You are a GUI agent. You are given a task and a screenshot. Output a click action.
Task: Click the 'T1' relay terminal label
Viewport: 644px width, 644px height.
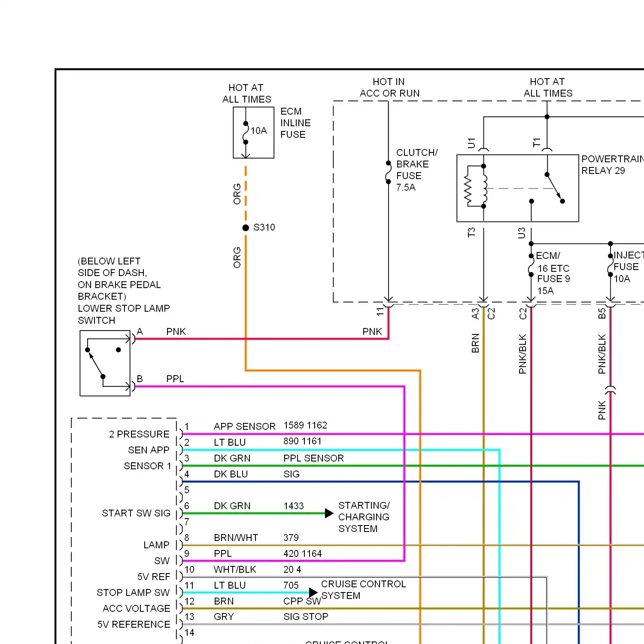pyautogui.click(x=537, y=143)
